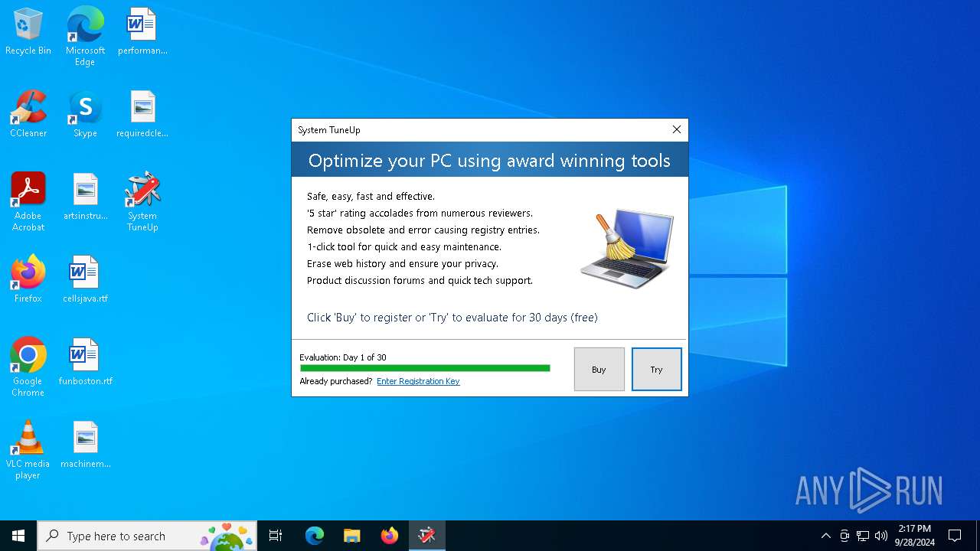
Task: Launch Microsoft Edge from the taskbar
Action: 315,536
